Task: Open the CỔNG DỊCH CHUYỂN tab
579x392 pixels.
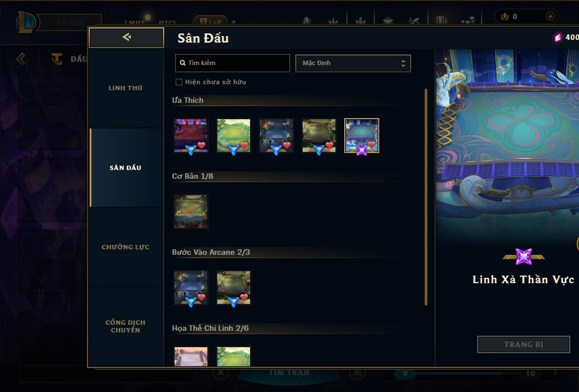Action: [x=125, y=326]
